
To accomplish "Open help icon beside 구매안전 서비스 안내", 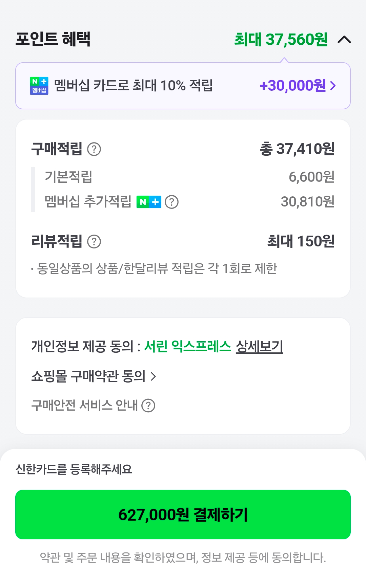I will tap(148, 405).
